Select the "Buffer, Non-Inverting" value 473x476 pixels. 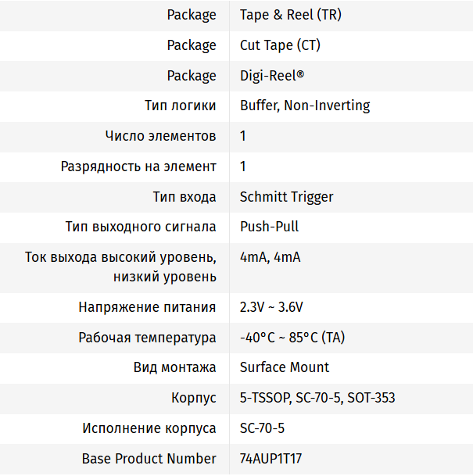pyautogui.click(x=305, y=106)
